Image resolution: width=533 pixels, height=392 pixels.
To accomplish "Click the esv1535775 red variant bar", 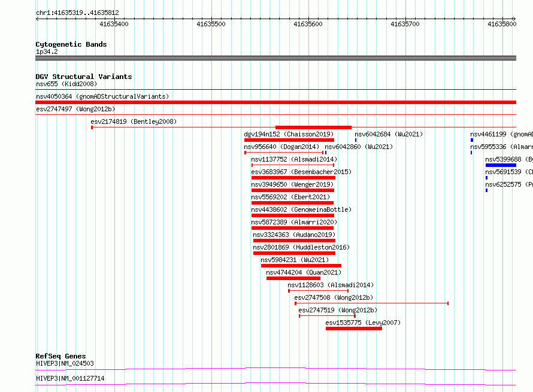I will pos(354,329).
